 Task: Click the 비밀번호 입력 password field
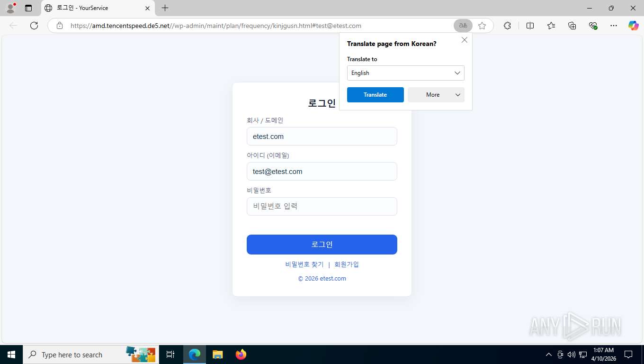point(322,206)
